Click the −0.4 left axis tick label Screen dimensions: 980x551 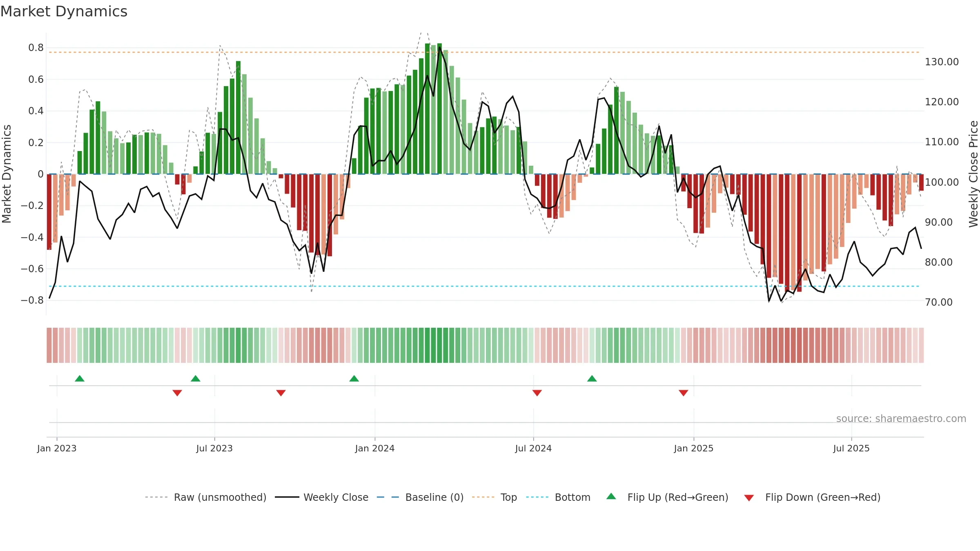coord(32,237)
